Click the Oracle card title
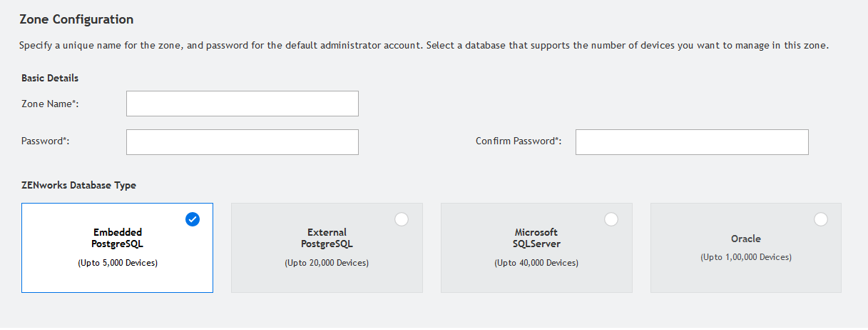 click(x=746, y=239)
